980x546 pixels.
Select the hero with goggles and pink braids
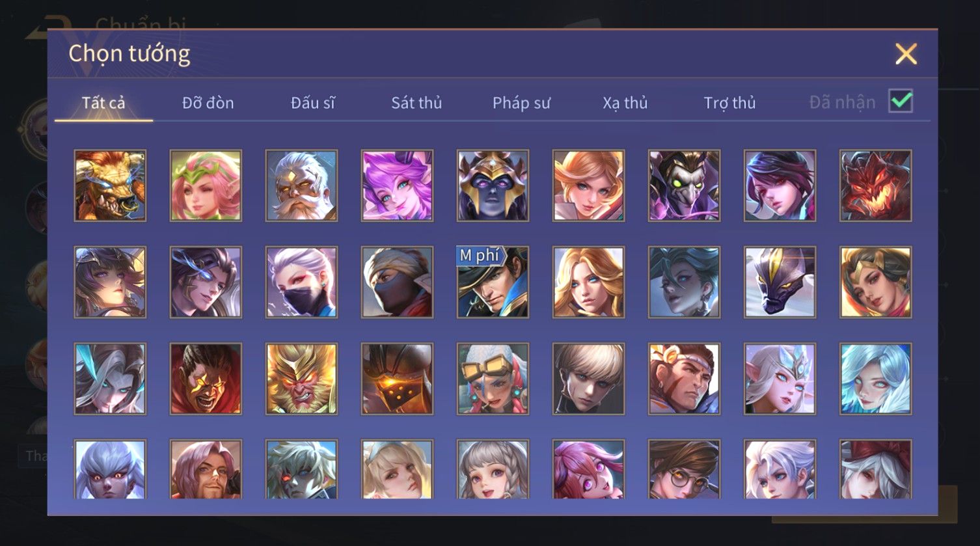pos(493,379)
